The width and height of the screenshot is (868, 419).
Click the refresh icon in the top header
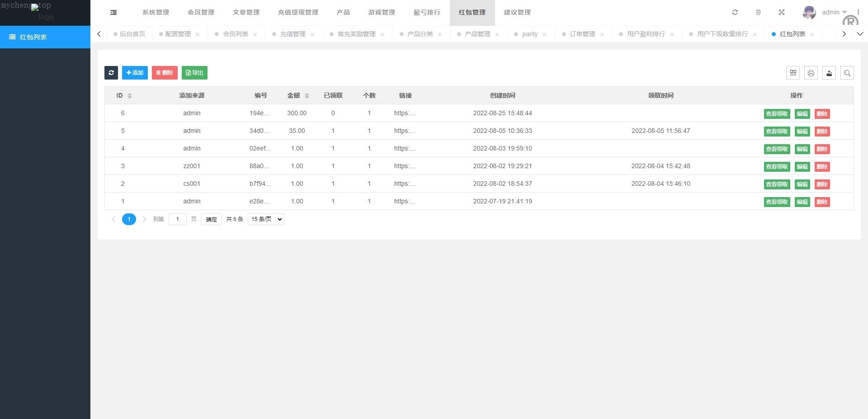click(735, 12)
